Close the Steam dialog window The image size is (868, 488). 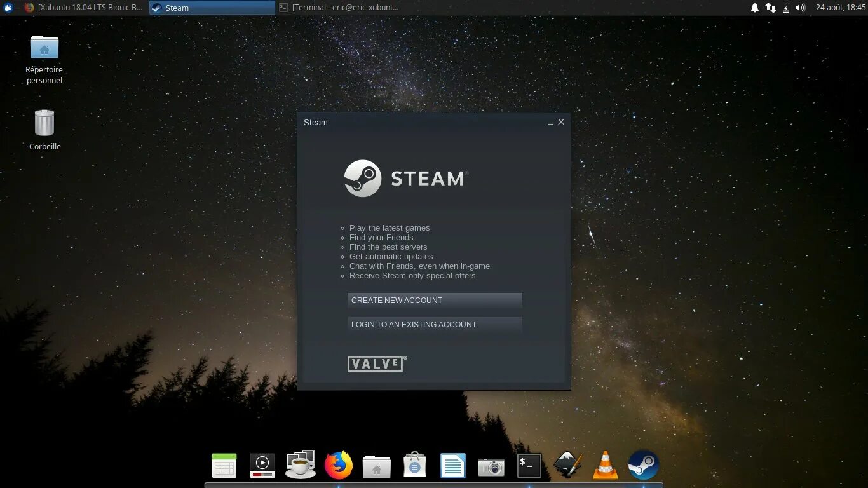(561, 122)
